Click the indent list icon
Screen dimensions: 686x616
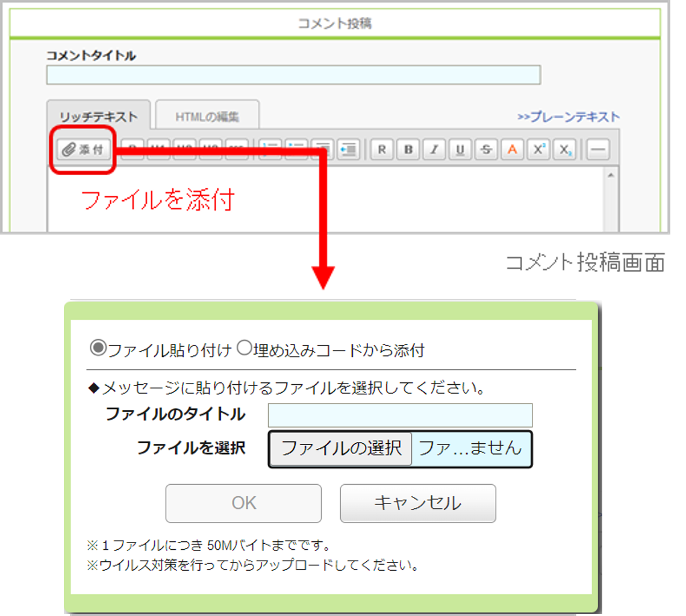point(349,149)
